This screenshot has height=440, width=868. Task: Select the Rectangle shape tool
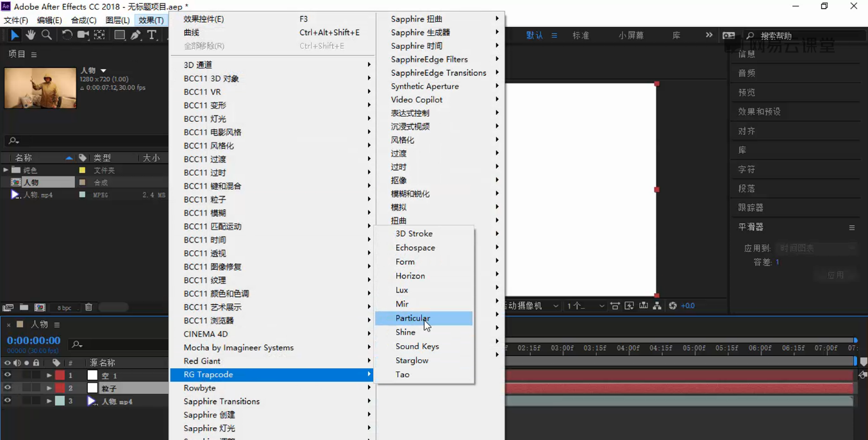tap(119, 35)
